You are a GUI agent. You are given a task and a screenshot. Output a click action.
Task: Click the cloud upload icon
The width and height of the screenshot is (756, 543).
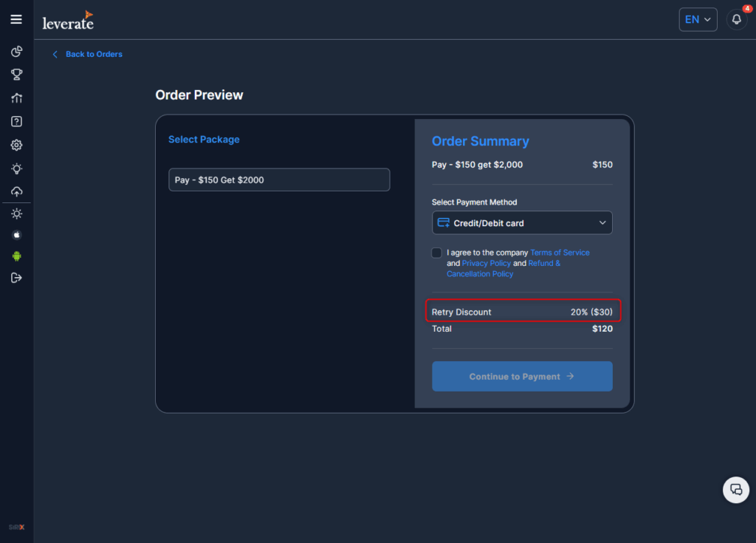[16, 191]
